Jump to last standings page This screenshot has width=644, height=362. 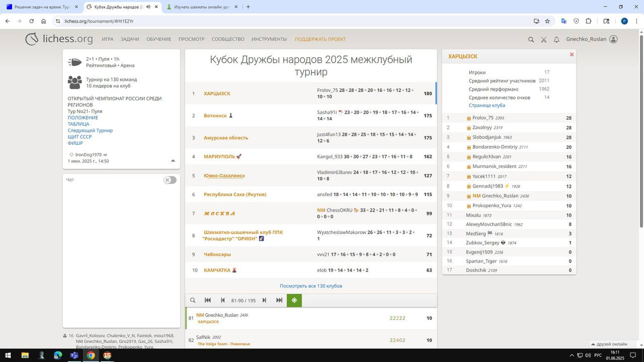(x=279, y=300)
